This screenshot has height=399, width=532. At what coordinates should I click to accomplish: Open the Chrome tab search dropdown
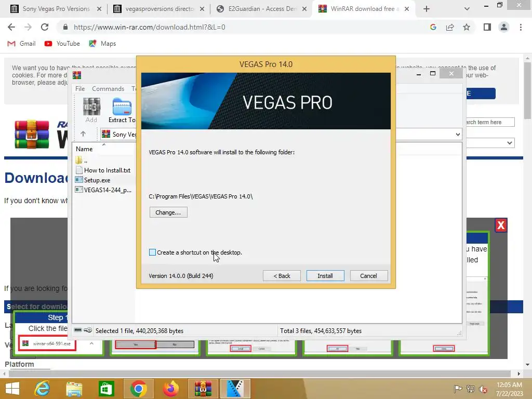467,9
